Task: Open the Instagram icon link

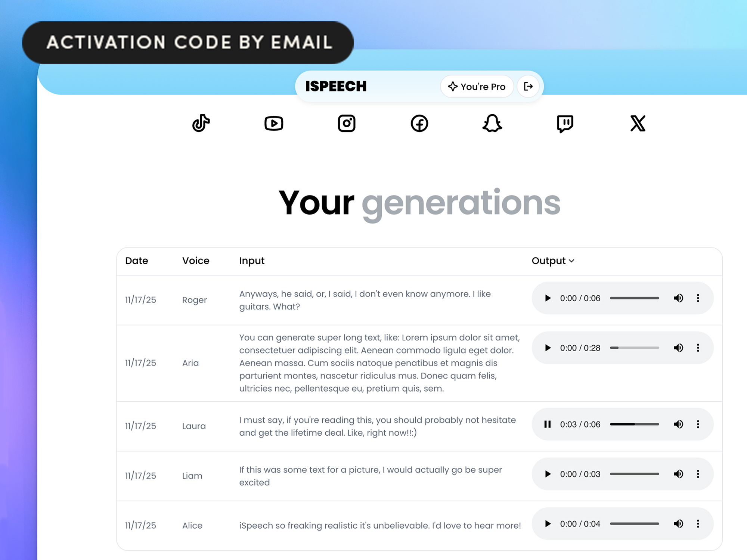Action: tap(347, 123)
